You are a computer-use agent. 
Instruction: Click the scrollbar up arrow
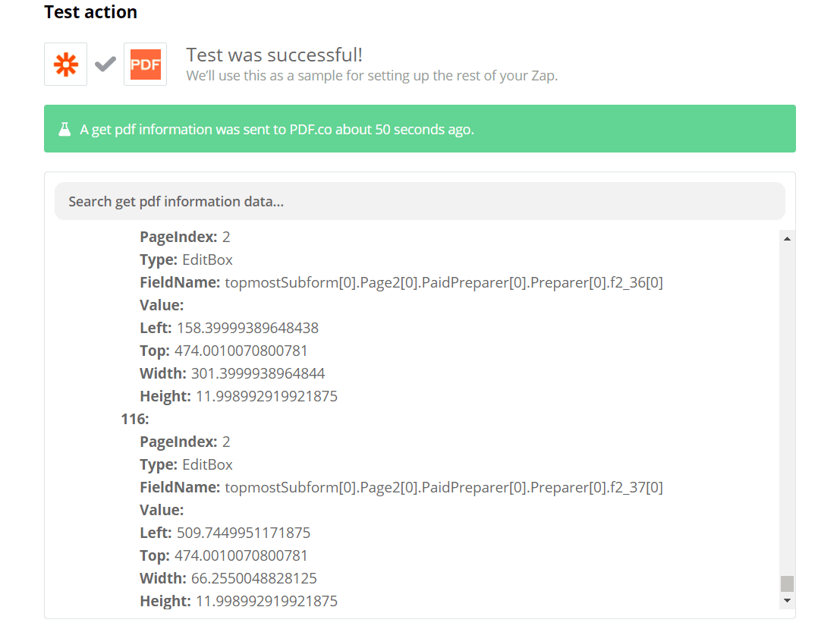(x=788, y=238)
